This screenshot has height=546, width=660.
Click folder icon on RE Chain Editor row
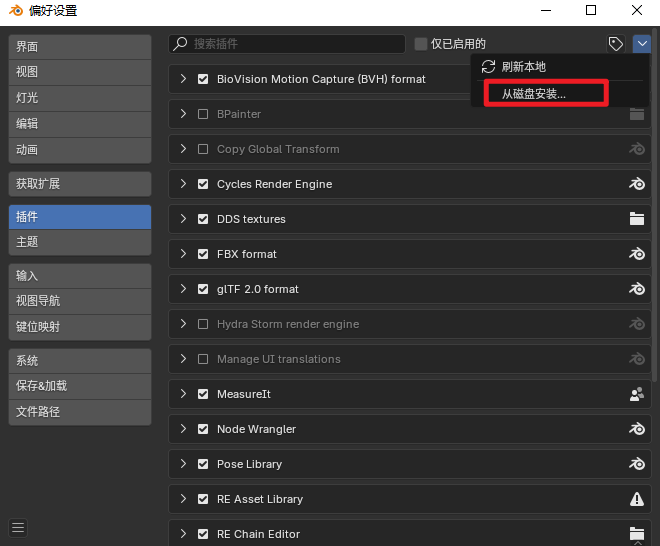pyautogui.click(x=637, y=534)
